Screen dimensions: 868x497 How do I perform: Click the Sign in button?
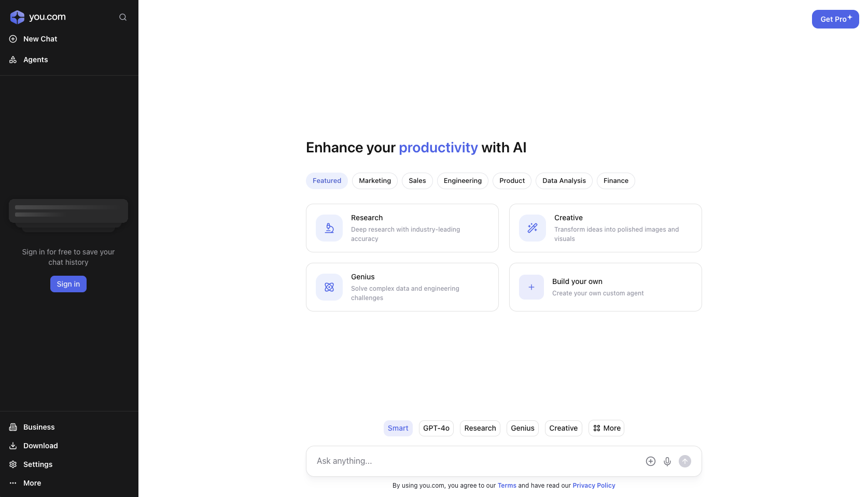coord(68,284)
